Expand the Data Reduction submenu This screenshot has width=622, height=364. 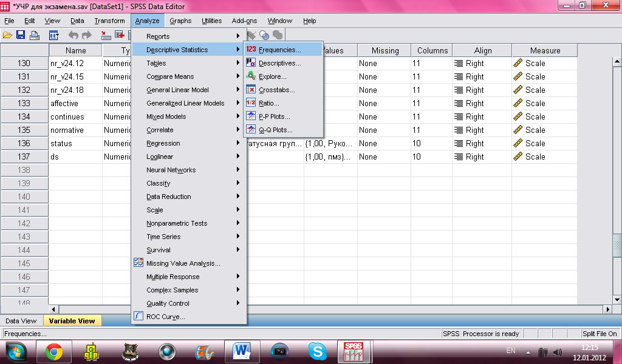tap(189, 197)
